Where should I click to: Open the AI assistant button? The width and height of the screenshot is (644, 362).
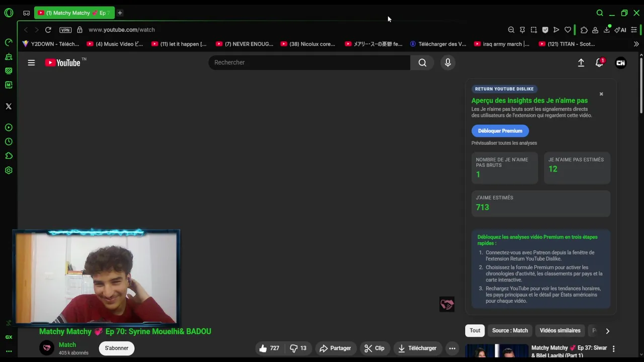(620, 30)
